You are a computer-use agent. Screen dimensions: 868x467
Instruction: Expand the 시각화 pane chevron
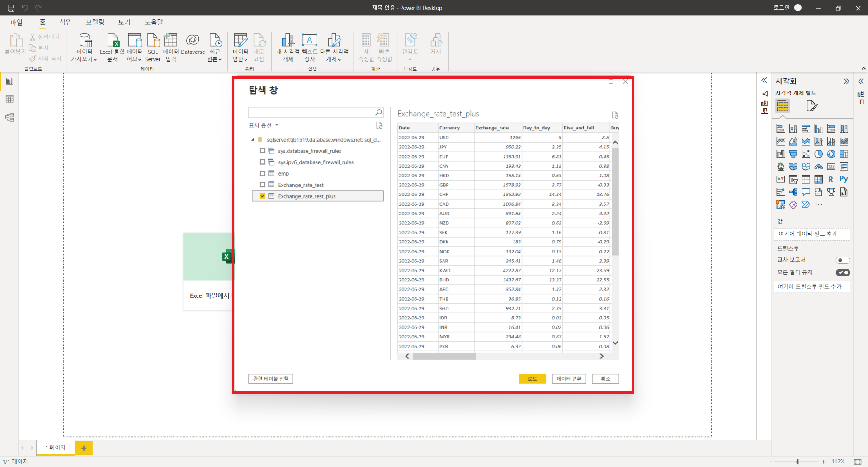[x=846, y=81]
